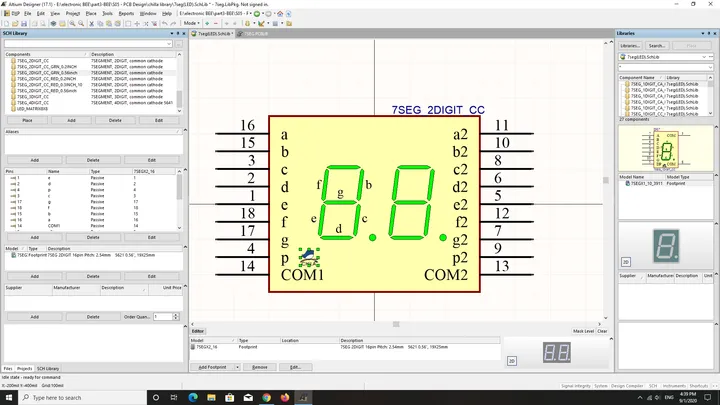The image size is (720, 405).
Task: Click the Zoom In magnifier icon
Action: [72, 23]
